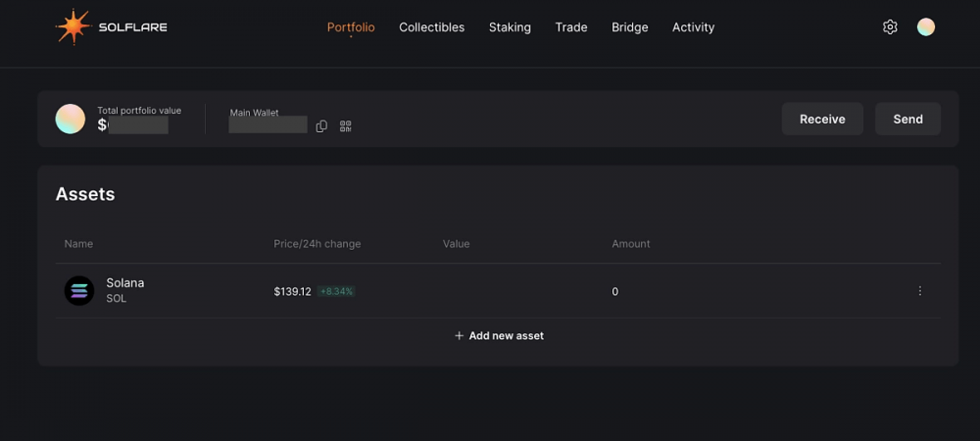Click the +8.34% change badge
Viewport: 980px width, 441px height.
pos(336,291)
